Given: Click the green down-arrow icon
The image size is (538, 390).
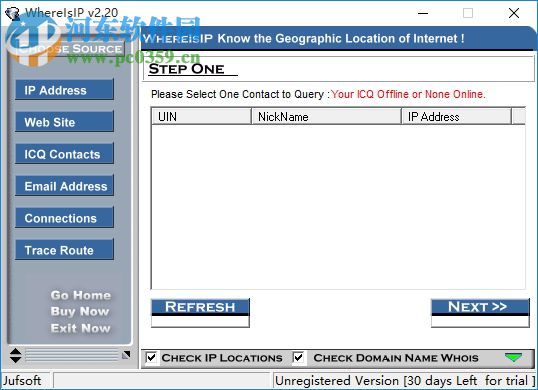Looking at the screenshot, I should [513, 357].
